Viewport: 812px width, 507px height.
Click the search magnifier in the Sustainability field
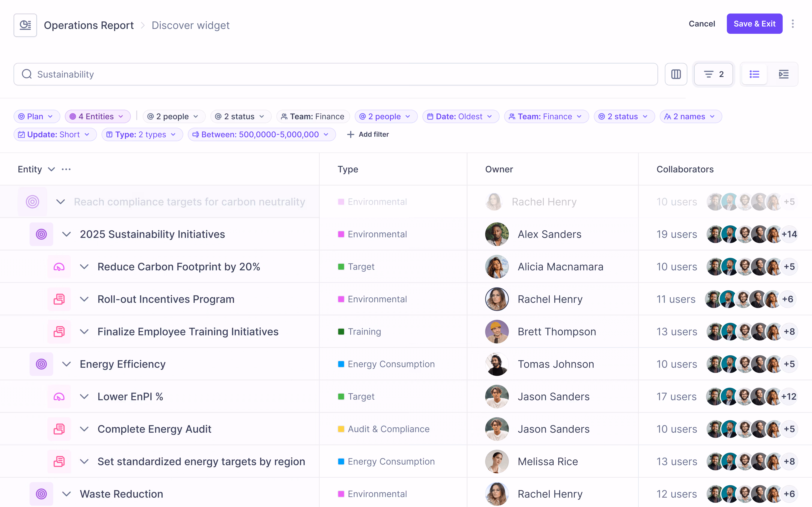[x=27, y=74]
